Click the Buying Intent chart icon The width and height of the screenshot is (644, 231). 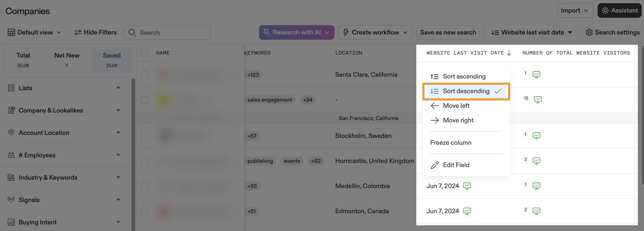(11, 222)
